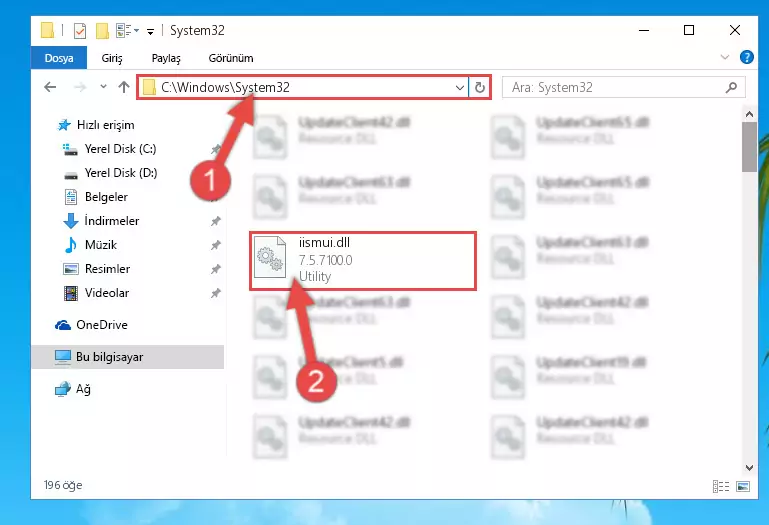Click the search box Ara: System32
The image size is (769, 525).
[623, 87]
